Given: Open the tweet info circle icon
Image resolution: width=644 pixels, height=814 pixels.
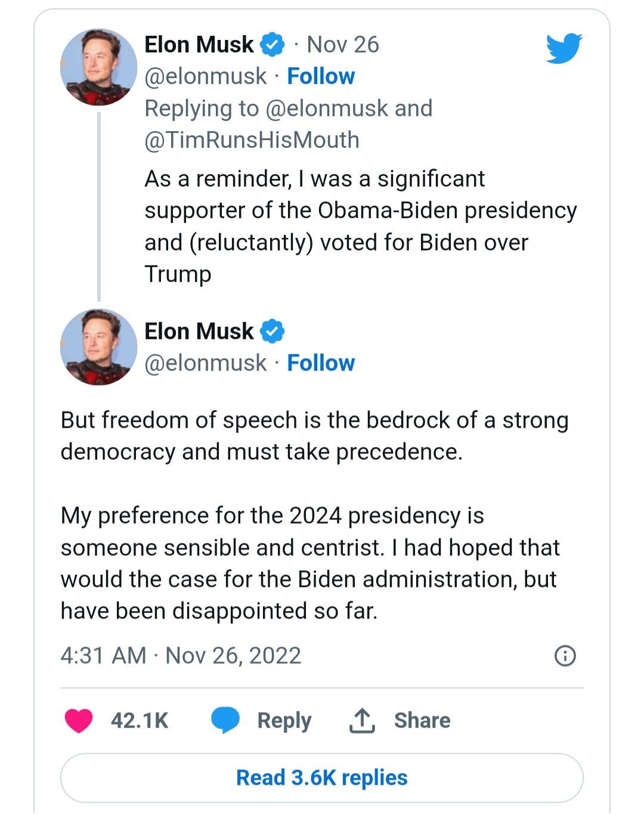Looking at the screenshot, I should click(565, 655).
